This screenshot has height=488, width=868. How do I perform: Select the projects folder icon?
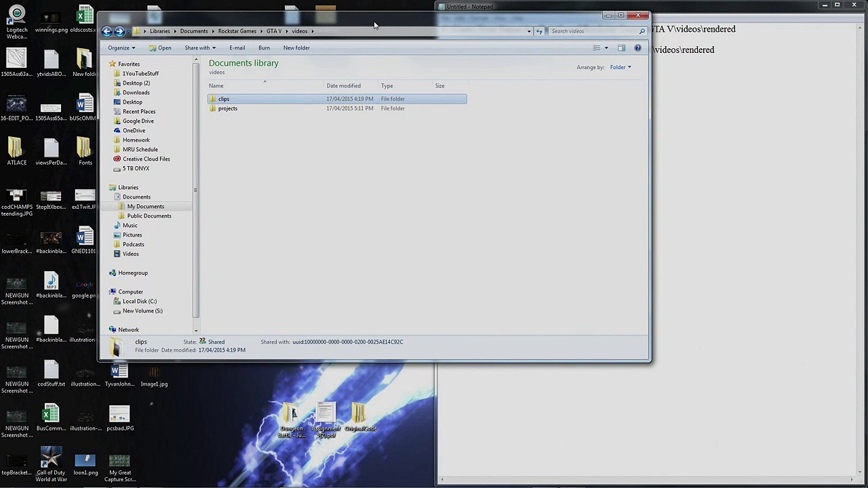tap(213, 108)
